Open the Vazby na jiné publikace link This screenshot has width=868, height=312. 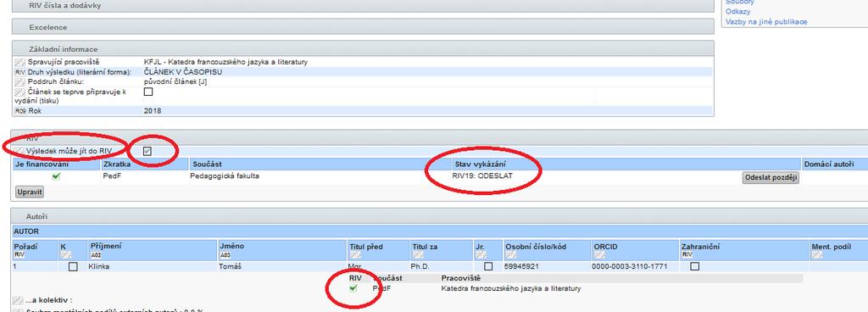pyautogui.click(x=766, y=21)
